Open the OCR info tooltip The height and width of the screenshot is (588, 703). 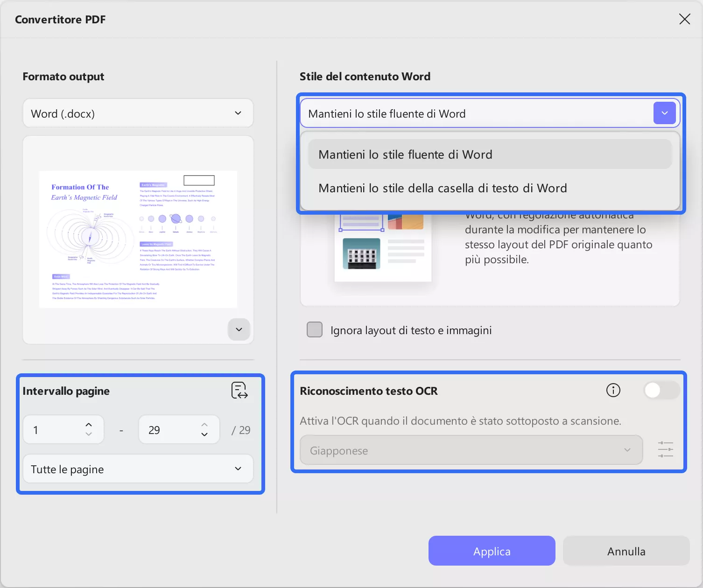point(613,391)
